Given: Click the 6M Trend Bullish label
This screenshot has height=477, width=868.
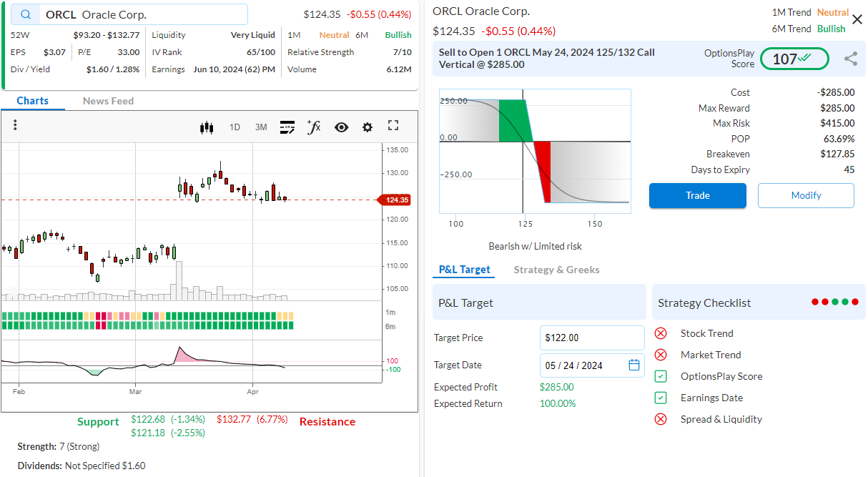Looking at the screenshot, I should [809, 29].
